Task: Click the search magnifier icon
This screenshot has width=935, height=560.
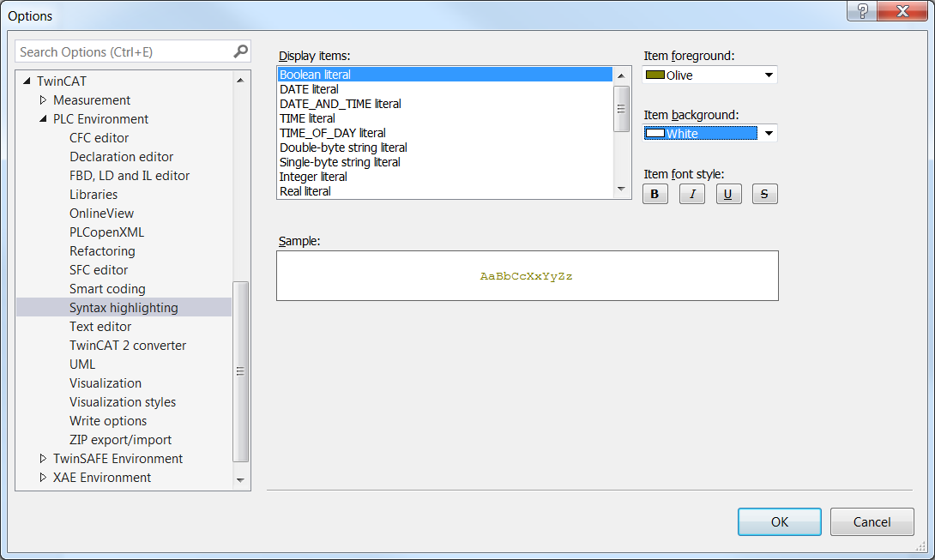Action: point(240,51)
